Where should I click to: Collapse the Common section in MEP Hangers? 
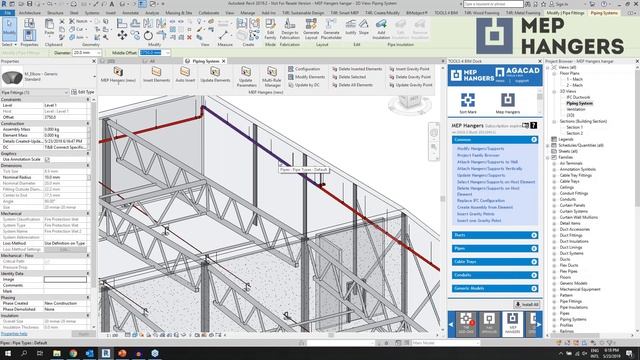point(534,140)
